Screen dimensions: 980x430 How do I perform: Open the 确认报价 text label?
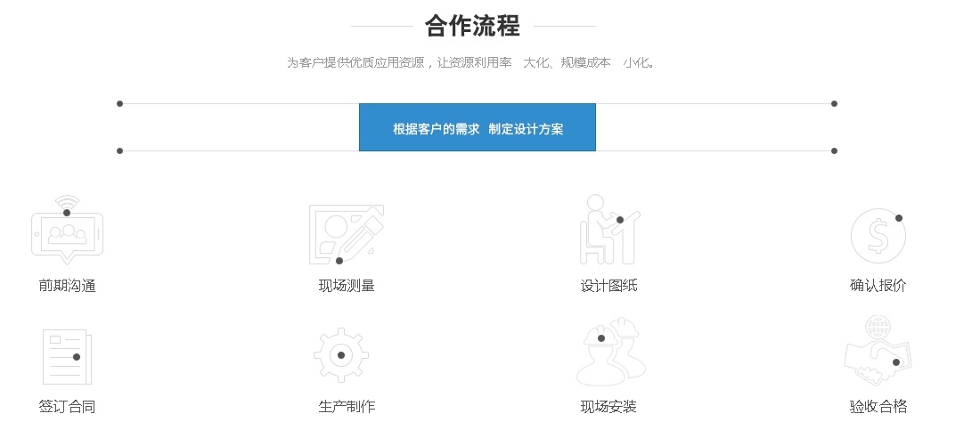pos(878,286)
